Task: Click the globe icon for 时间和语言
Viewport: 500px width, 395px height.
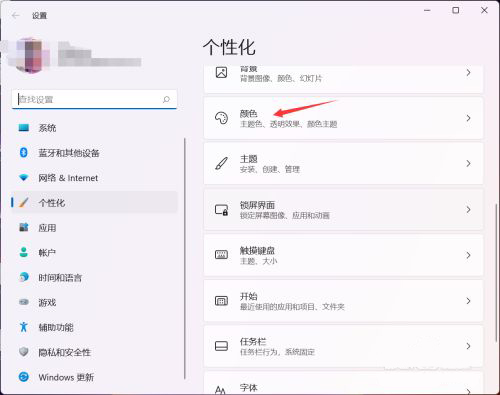Action: pos(24,277)
